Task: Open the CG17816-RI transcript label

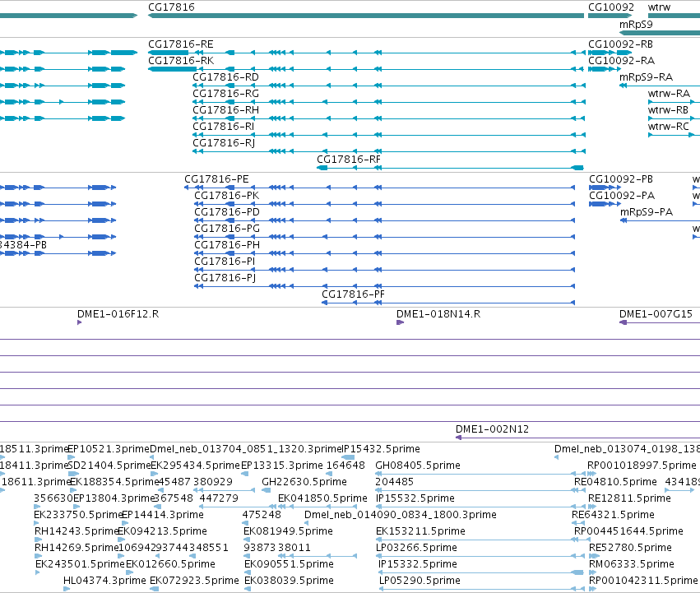Action: click(x=224, y=127)
